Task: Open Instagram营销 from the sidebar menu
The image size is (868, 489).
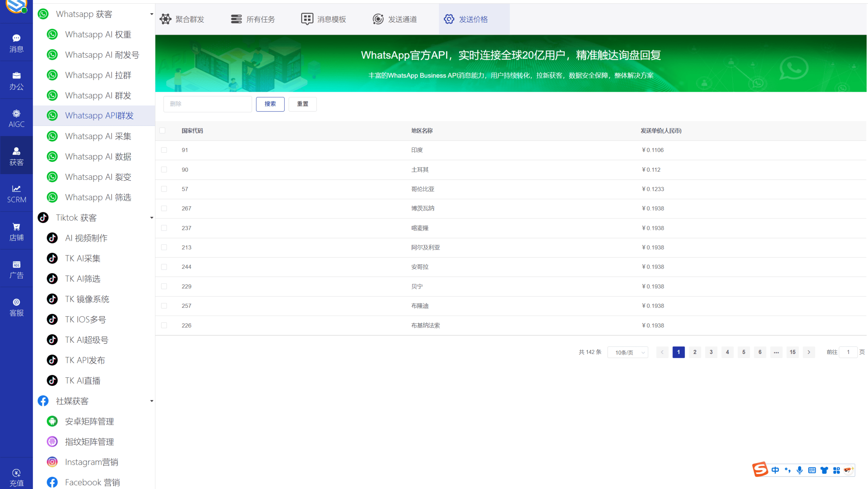Action: click(x=91, y=461)
